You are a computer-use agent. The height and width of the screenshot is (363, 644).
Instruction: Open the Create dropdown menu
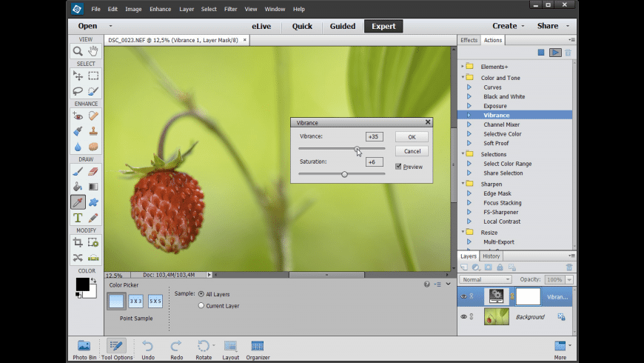pos(509,26)
